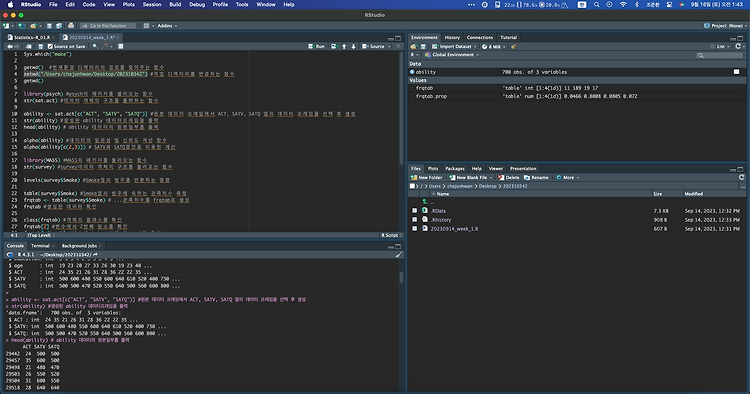This screenshot has width=750, height=394.
Task: Open the Debug menu
Action: [x=197, y=4]
